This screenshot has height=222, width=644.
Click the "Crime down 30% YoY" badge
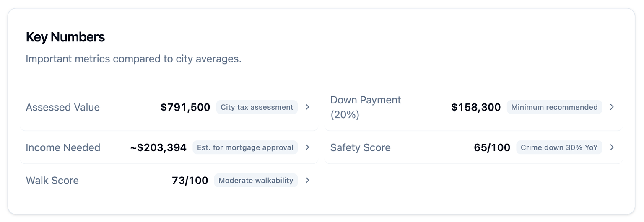559,147
